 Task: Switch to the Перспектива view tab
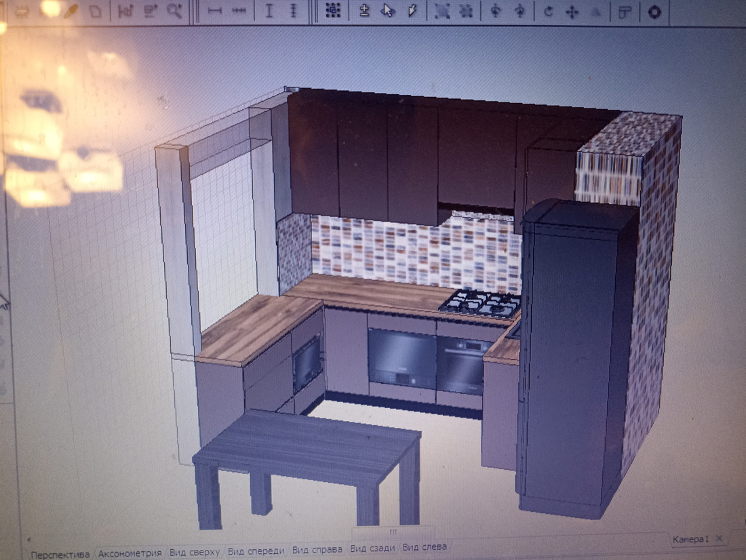(x=60, y=555)
